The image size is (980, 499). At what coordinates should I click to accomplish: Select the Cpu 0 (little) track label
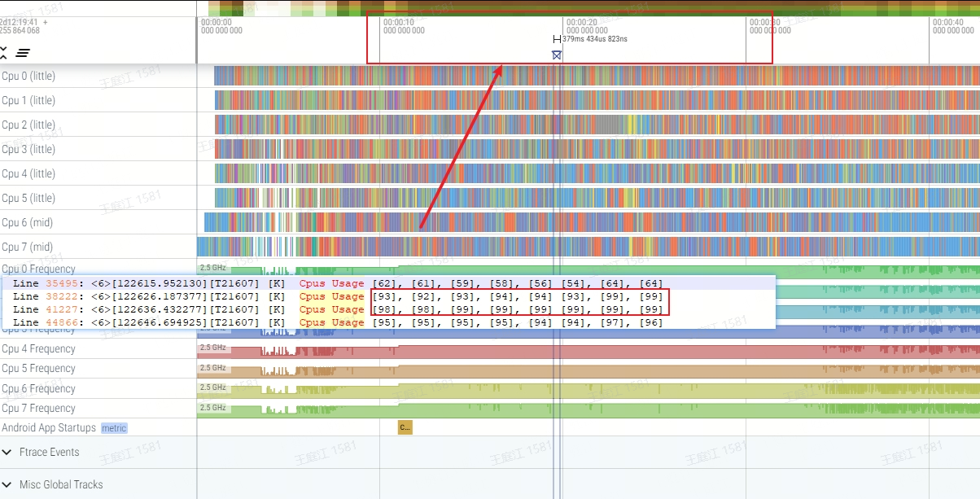click(x=28, y=76)
